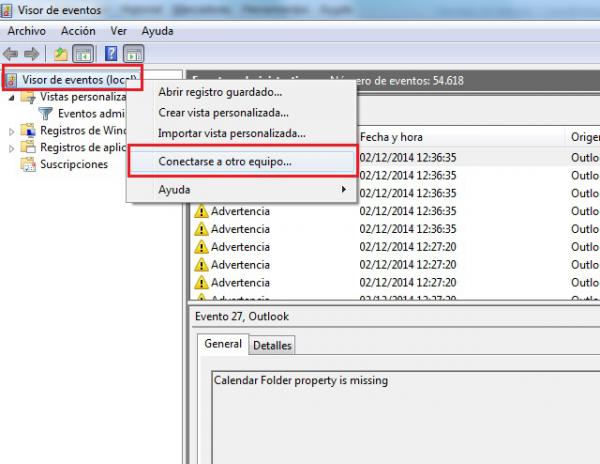Click the Registros de Windows folder icon
The image size is (600, 464).
[28, 130]
